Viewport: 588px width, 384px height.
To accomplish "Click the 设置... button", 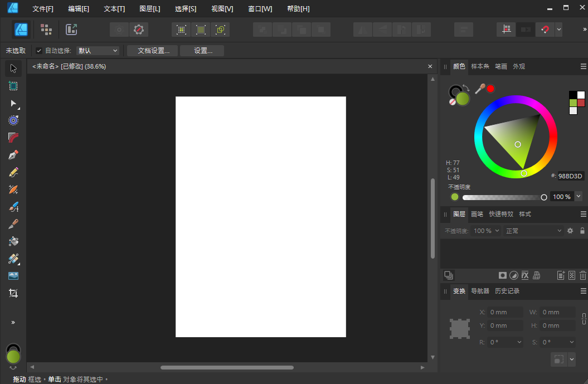I will click(202, 51).
